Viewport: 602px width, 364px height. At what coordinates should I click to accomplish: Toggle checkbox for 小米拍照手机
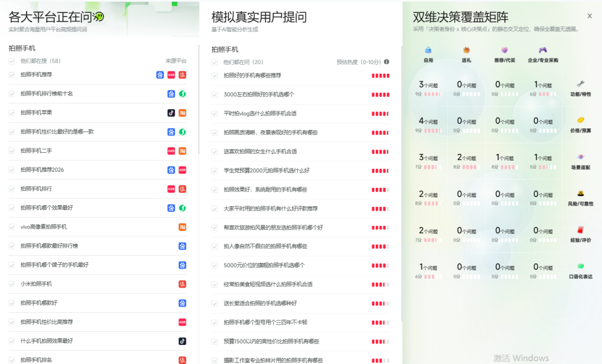tap(12, 284)
